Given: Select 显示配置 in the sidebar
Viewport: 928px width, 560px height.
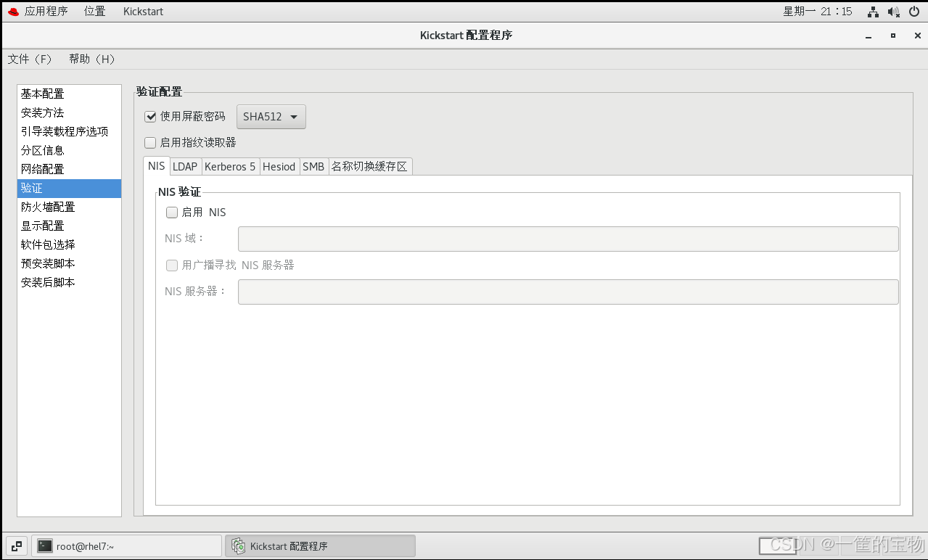Looking at the screenshot, I should coord(69,226).
